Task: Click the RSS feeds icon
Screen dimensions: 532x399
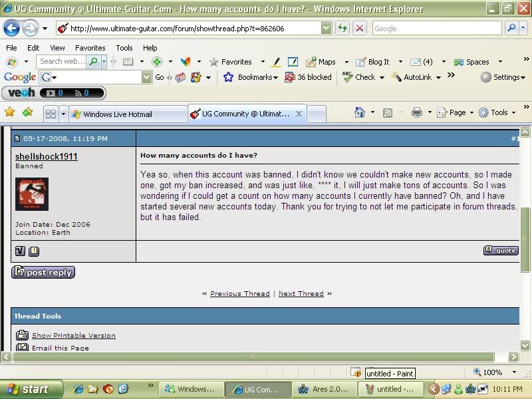Action: click(x=388, y=112)
